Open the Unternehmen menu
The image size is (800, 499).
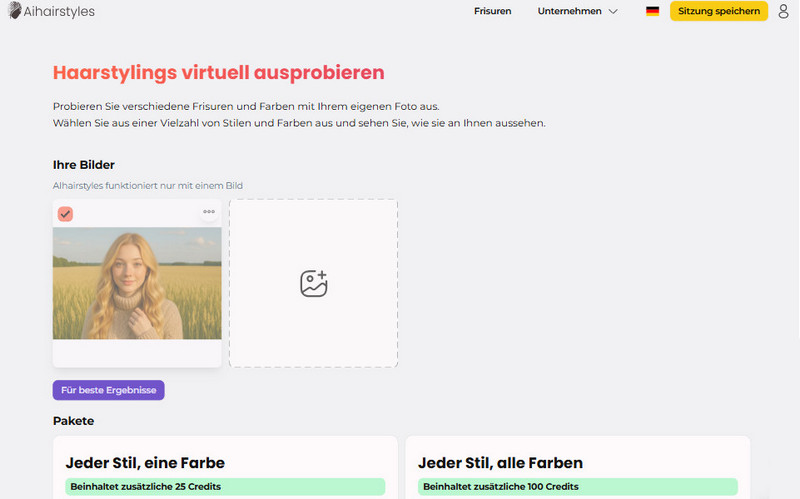point(569,11)
